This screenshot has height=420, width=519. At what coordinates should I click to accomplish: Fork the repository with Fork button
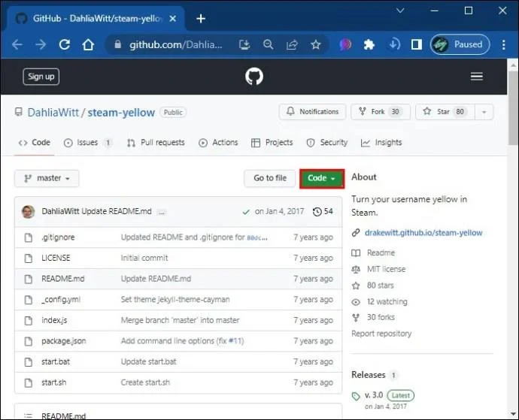click(x=381, y=112)
